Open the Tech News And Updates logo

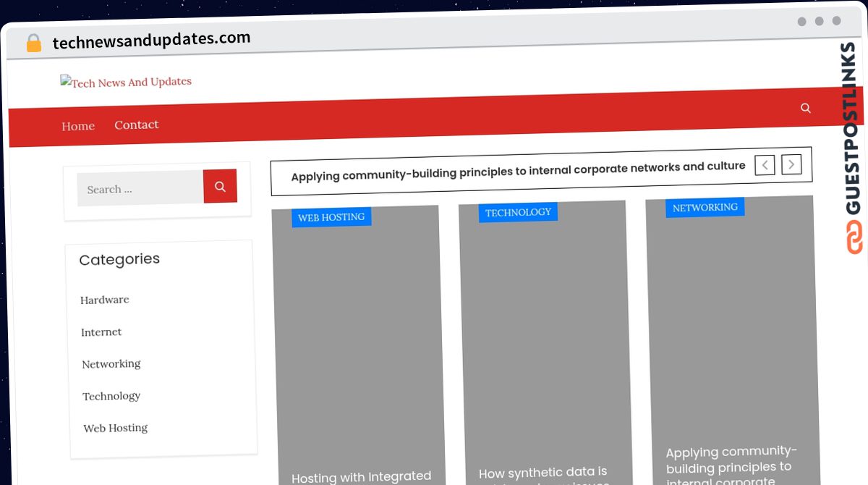coord(126,82)
